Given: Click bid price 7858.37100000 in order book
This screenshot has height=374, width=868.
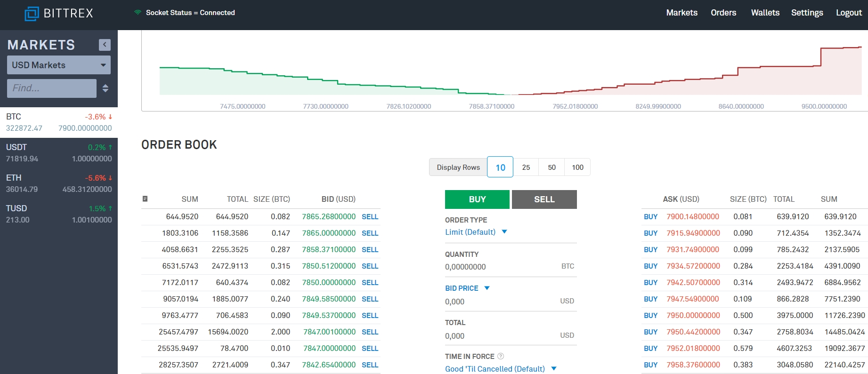Looking at the screenshot, I should (x=329, y=250).
